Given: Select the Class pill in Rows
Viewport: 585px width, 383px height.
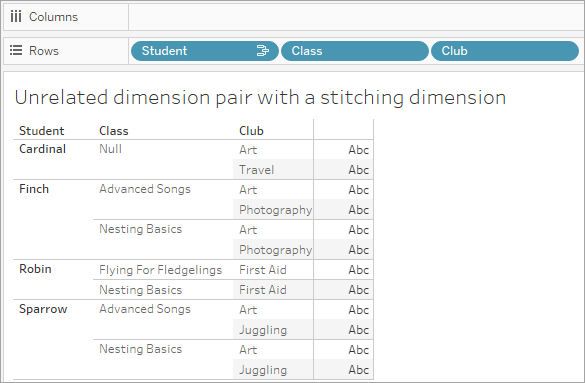Looking at the screenshot, I should (x=354, y=51).
